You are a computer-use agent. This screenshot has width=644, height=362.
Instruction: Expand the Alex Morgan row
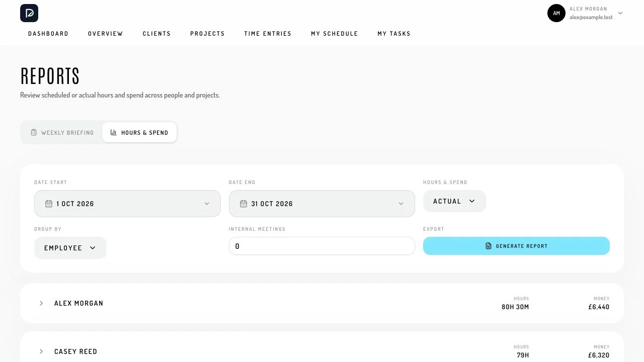point(41,303)
